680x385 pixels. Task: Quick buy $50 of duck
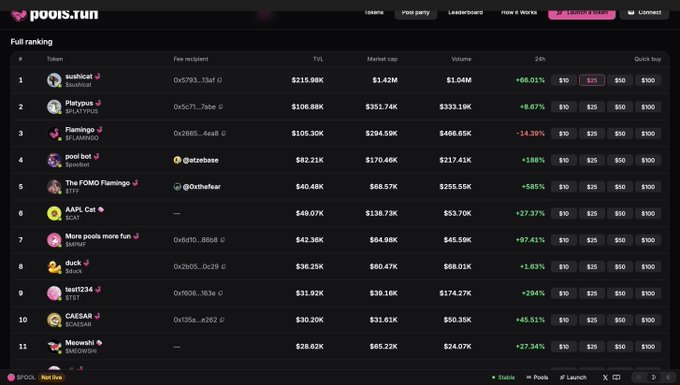tap(620, 267)
